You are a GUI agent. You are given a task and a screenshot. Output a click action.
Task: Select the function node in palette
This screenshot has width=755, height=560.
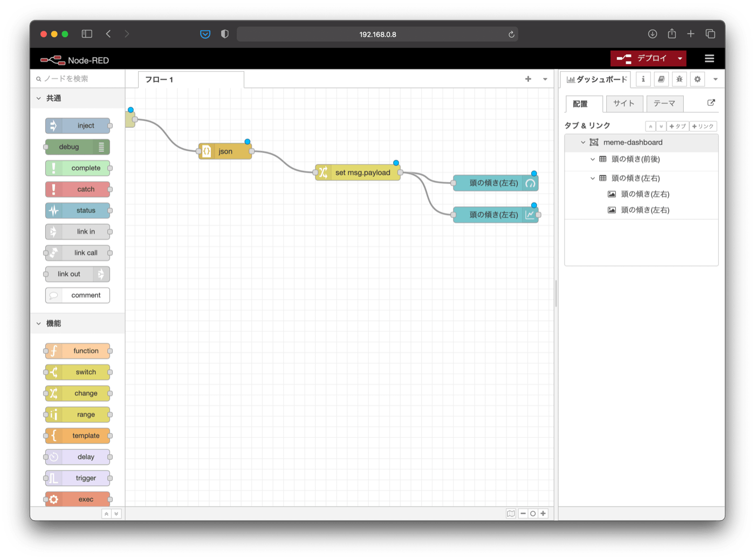pos(78,351)
